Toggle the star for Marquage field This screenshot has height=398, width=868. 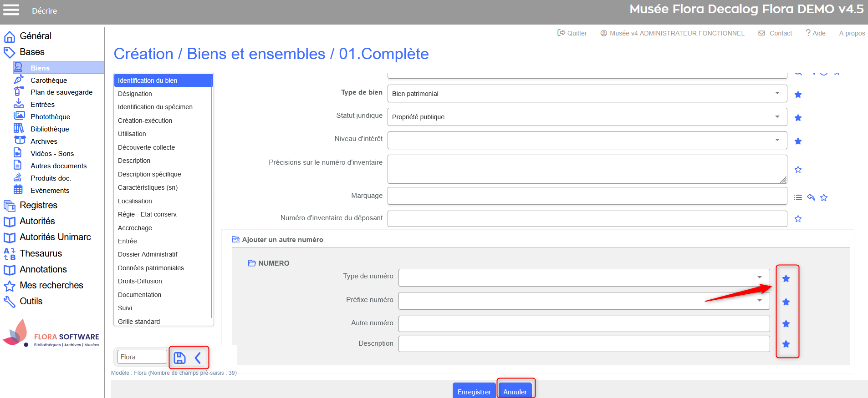[x=824, y=197]
